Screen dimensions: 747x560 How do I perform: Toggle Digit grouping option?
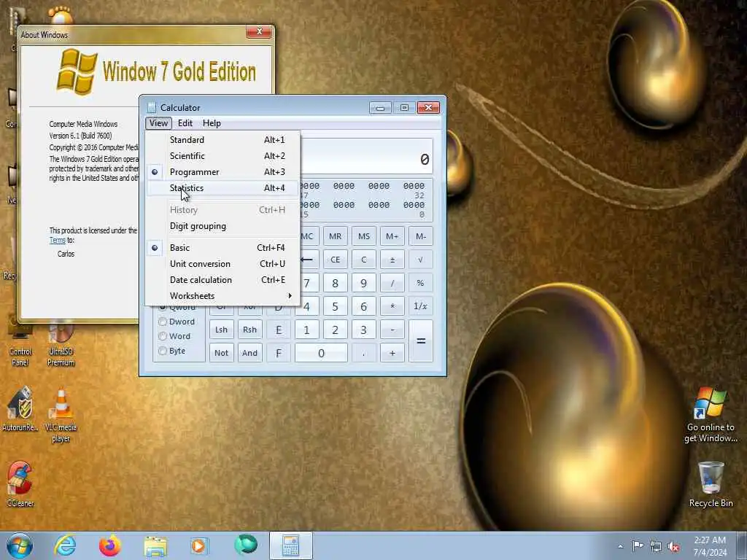[222, 226]
